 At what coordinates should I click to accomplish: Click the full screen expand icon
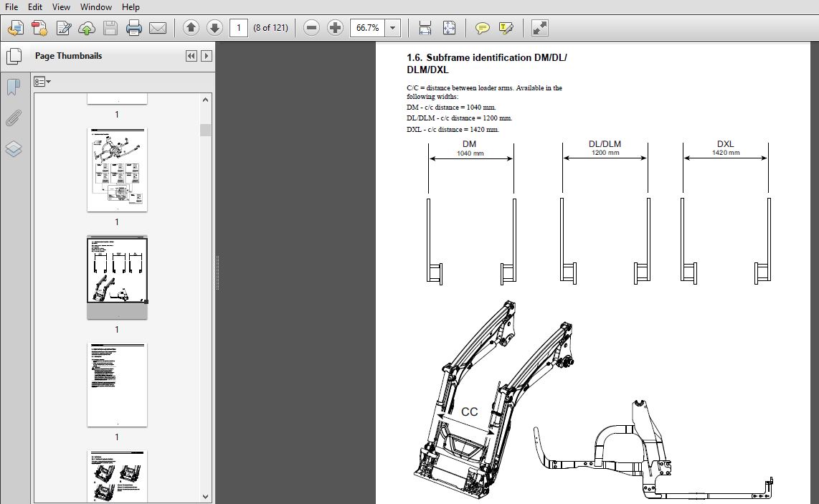tap(539, 28)
